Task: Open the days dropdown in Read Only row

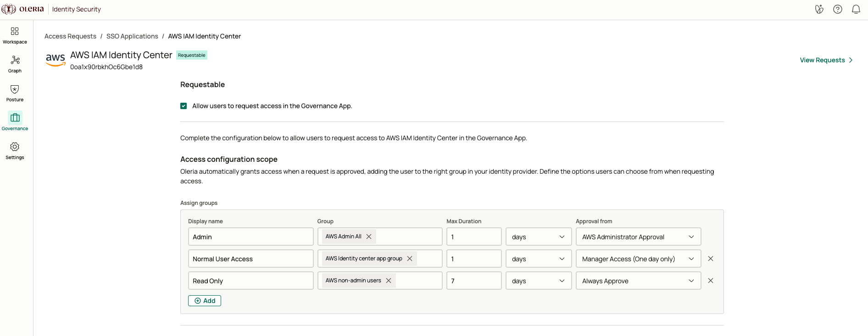Action: pyautogui.click(x=539, y=281)
